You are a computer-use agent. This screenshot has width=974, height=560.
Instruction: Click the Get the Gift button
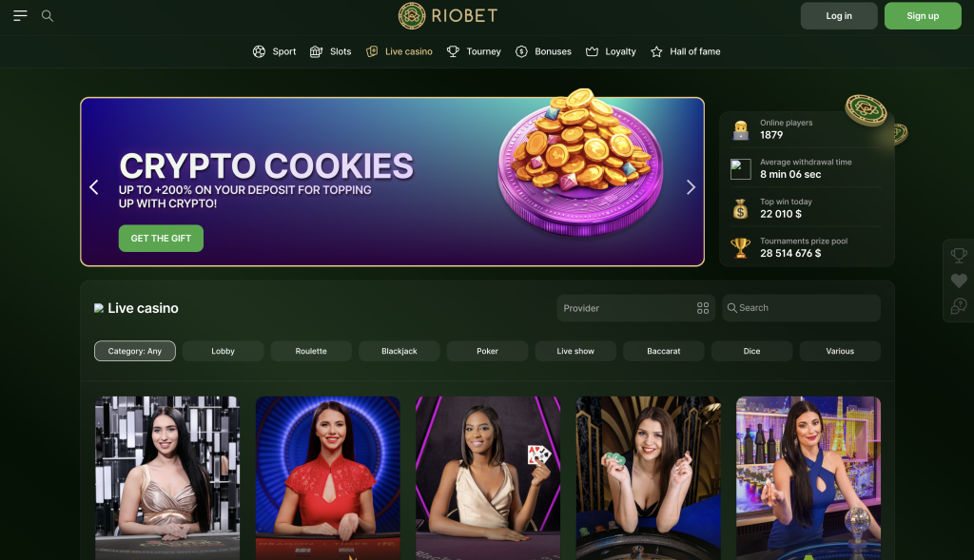pyautogui.click(x=161, y=239)
